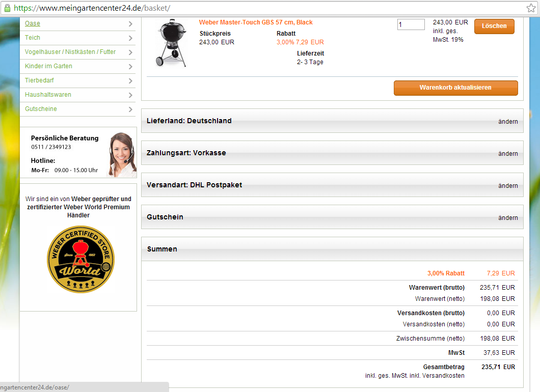Click the Versandkosten (netto) label
Viewport: 540px width, 392px height.
click(434, 324)
